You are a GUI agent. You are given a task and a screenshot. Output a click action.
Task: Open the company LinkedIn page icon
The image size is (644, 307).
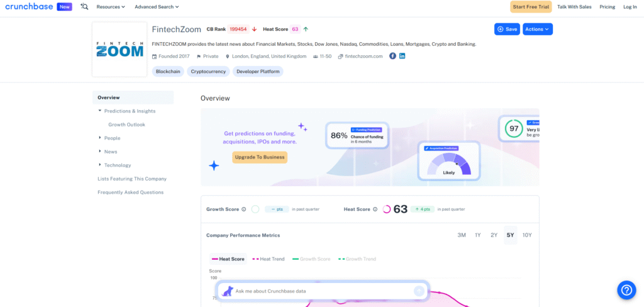(402, 56)
